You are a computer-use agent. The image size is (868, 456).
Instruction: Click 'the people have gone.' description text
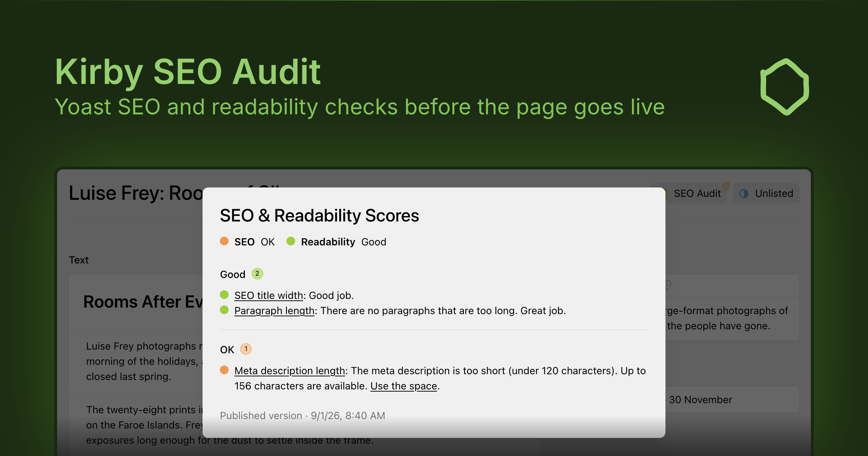coord(719,326)
